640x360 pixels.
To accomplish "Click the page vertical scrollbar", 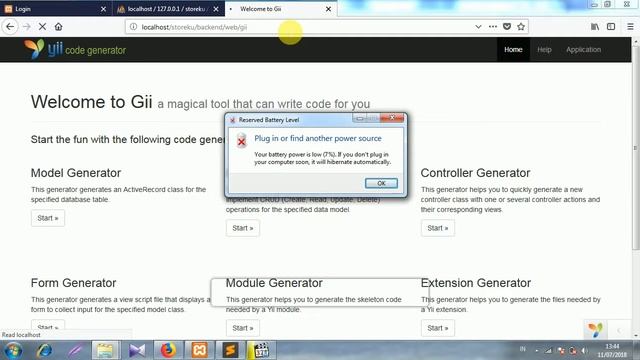I will coord(636,147).
